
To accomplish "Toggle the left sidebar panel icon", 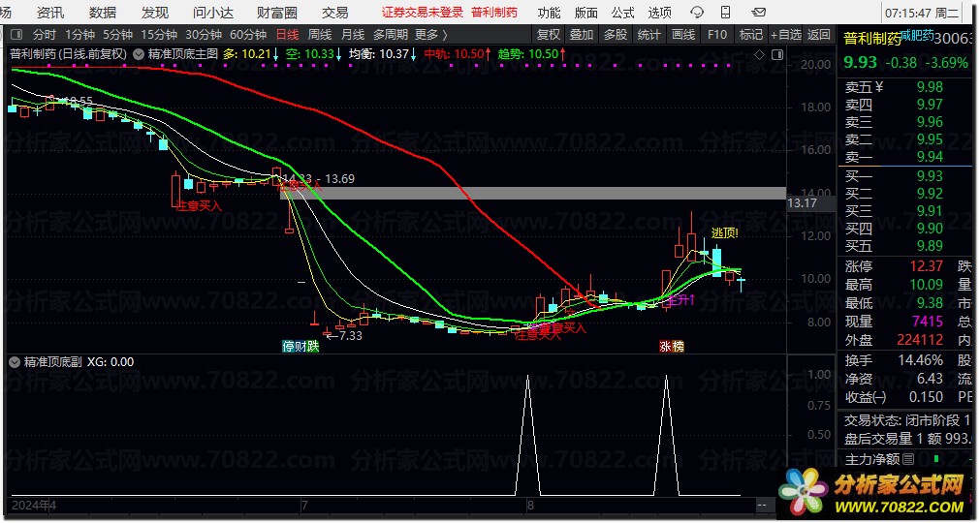I will coord(16,34).
